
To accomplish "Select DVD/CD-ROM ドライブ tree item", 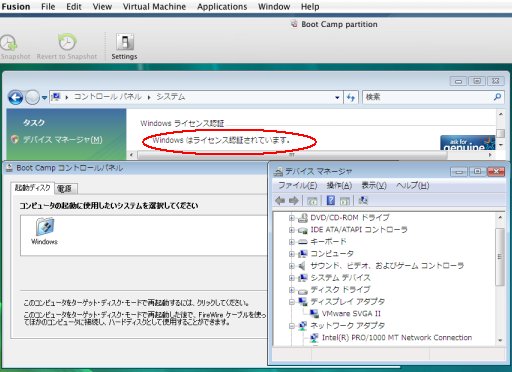I will tap(350, 218).
